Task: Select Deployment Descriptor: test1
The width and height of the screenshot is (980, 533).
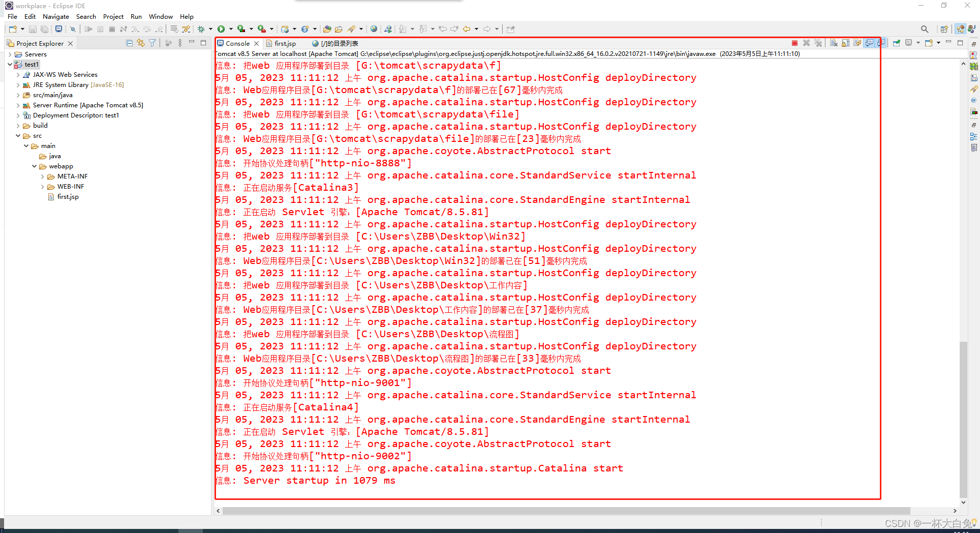Action: coord(76,115)
